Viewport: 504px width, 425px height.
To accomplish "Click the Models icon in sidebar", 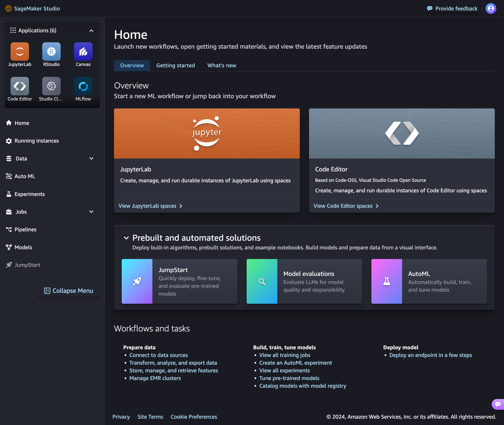I will 9,247.
